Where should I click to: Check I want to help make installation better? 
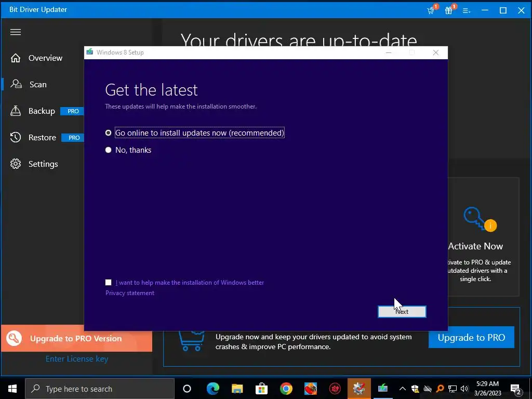point(108,282)
